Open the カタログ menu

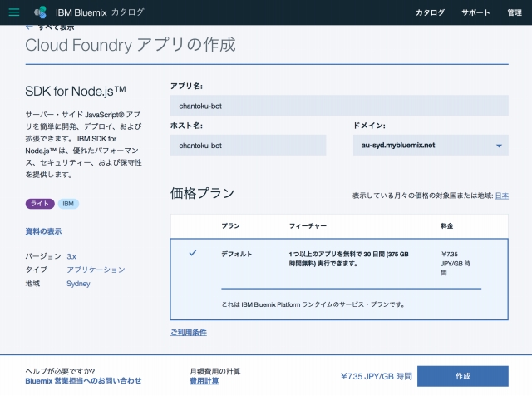tap(431, 12)
